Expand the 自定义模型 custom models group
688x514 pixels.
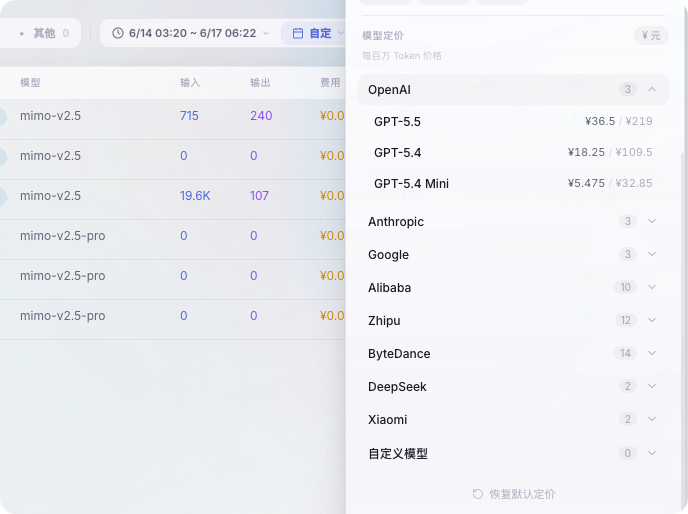tap(513, 453)
